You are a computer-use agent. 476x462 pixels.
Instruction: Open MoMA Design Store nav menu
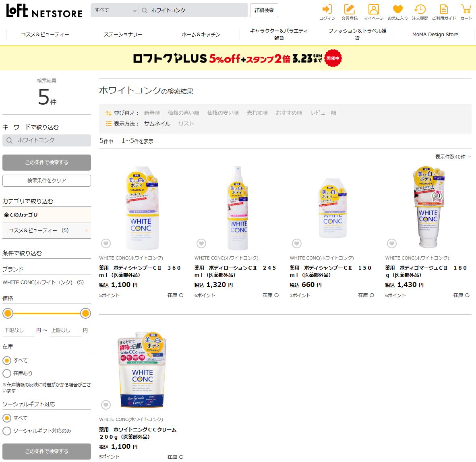435,35
